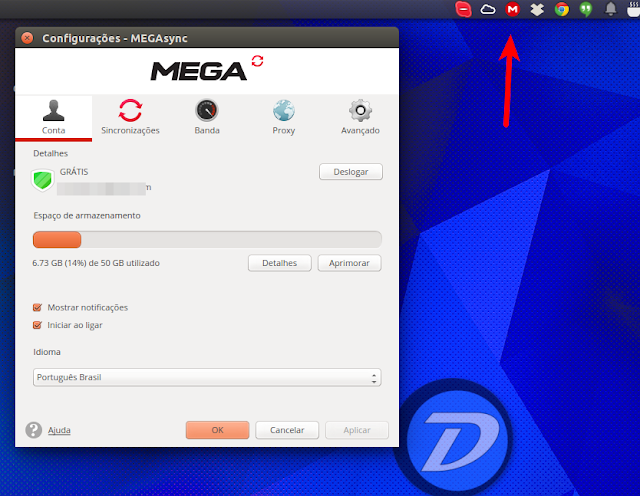Click the Aprimorar button
Viewport: 640px width, 496px height.
tap(349, 263)
